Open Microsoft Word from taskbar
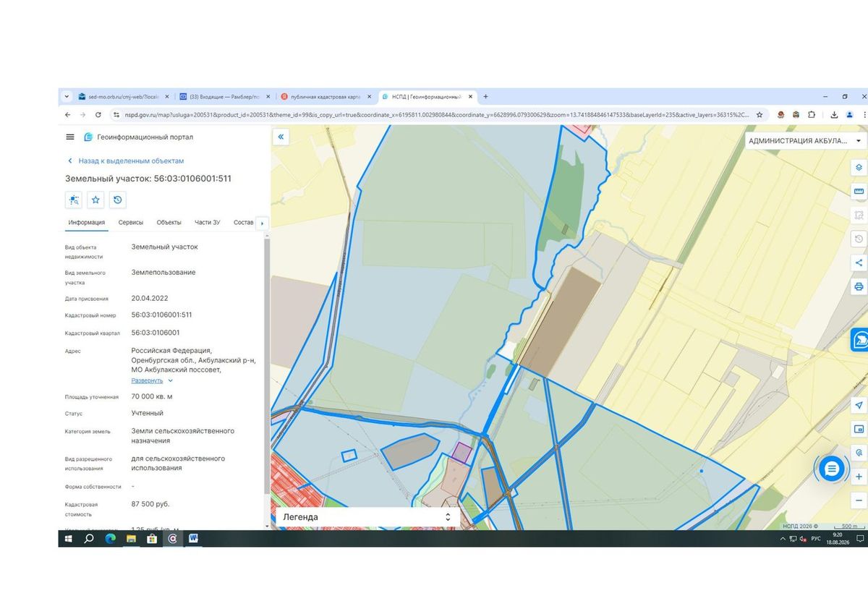Viewport: 868px width, 614px height. [194, 539]
